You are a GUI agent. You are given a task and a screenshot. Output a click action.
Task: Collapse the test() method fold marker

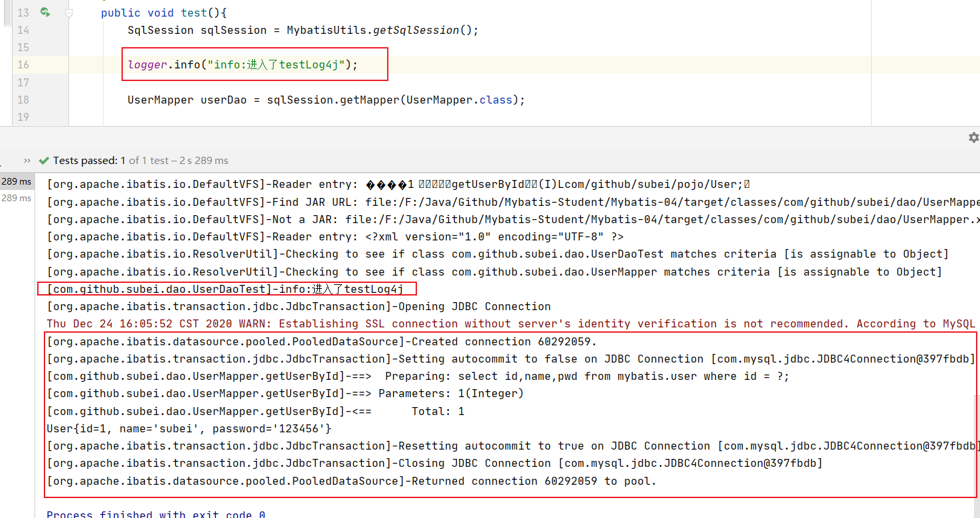point(68,13)
